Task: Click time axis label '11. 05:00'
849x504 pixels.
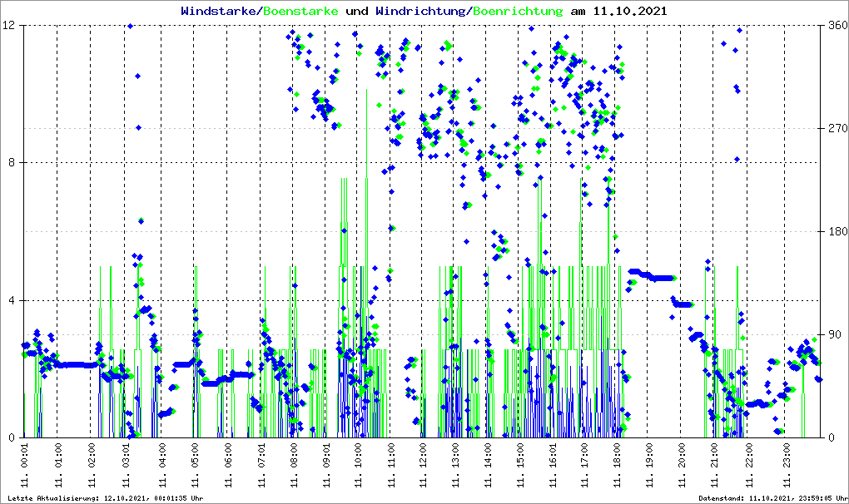Action: click(195, 465)
